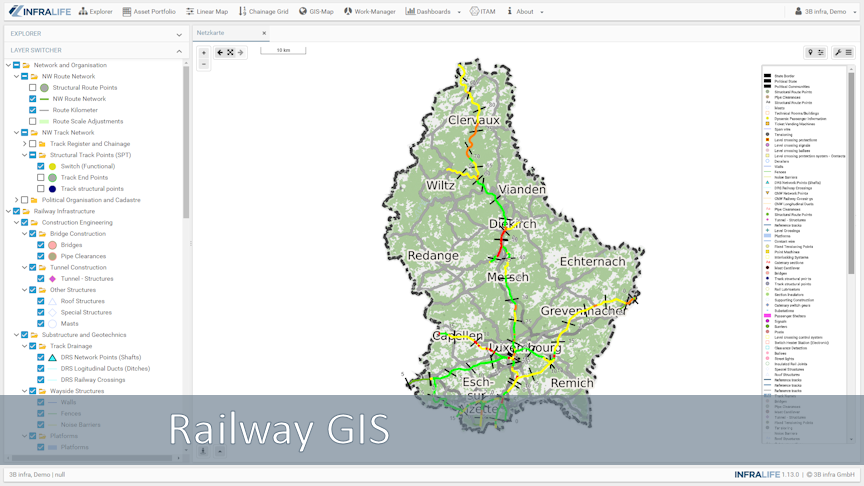This screenshot has height=486, width=864.
Task: Open the map filter sliders icon
Action: click(821, 53)
